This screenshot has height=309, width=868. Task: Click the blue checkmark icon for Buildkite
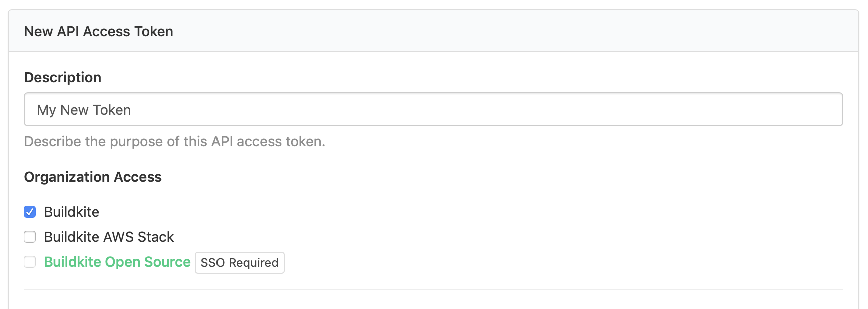[x=30, y=212]
